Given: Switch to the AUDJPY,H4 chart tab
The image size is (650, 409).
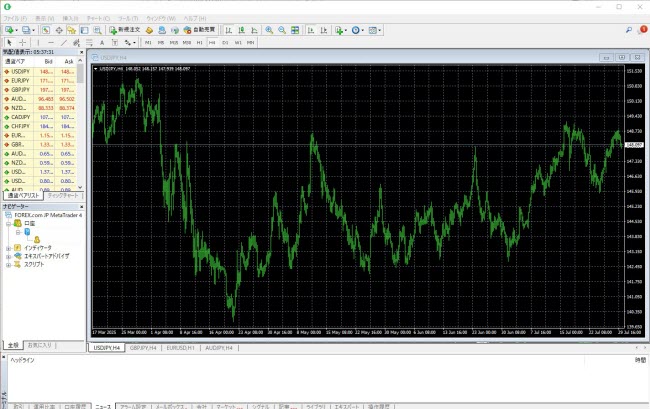Looking at the screenshot, I should point(219,348).
